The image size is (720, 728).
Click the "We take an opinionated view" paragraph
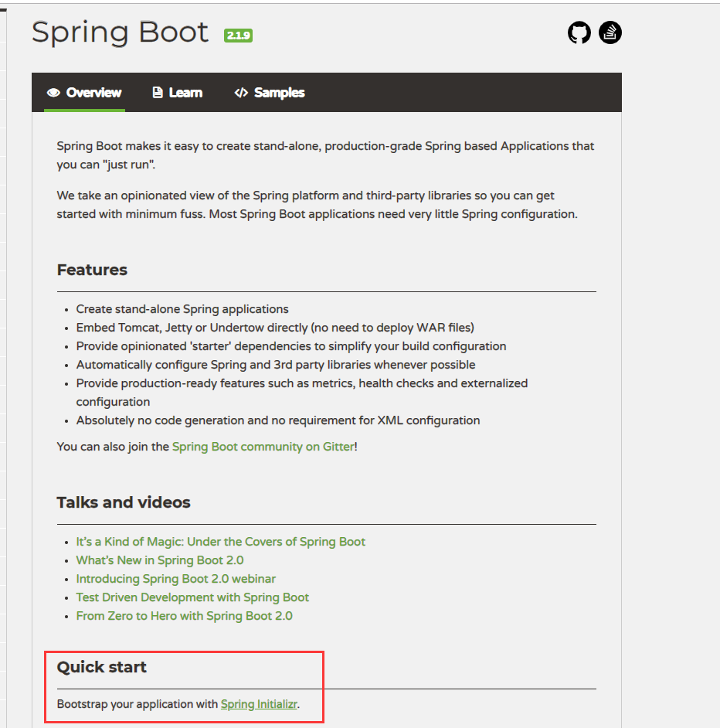[x=318, y=205]
